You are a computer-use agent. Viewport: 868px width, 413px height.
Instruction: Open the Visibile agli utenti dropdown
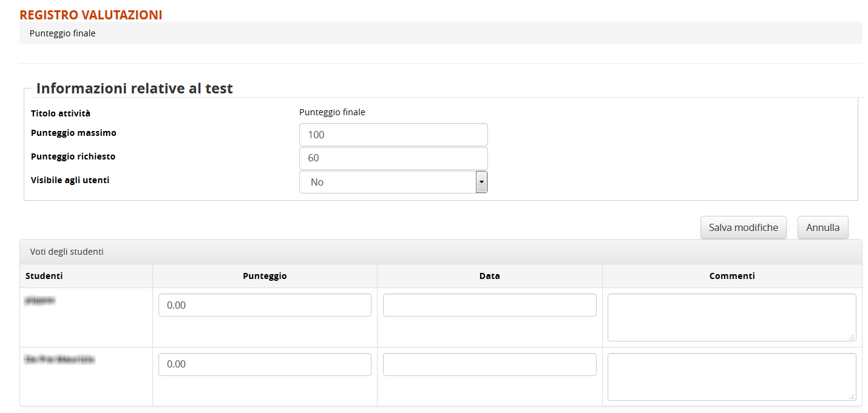point(387,182)
